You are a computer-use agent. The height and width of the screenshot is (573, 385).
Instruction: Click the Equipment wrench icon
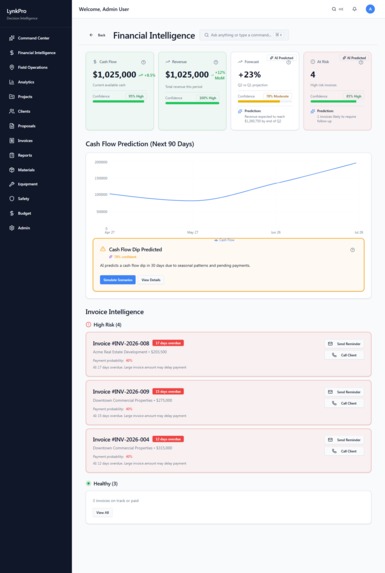click(12, 184)
